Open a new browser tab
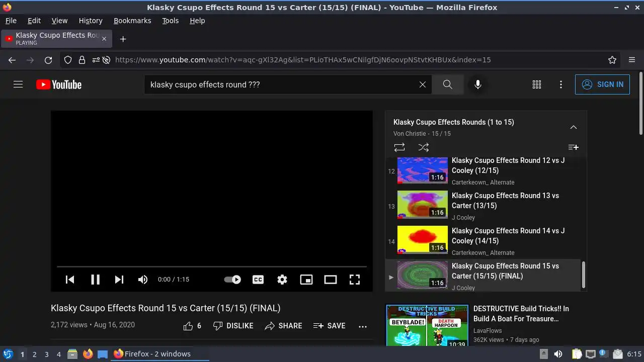644x362 pixels. pyautogui.click(x=123, y=39)
